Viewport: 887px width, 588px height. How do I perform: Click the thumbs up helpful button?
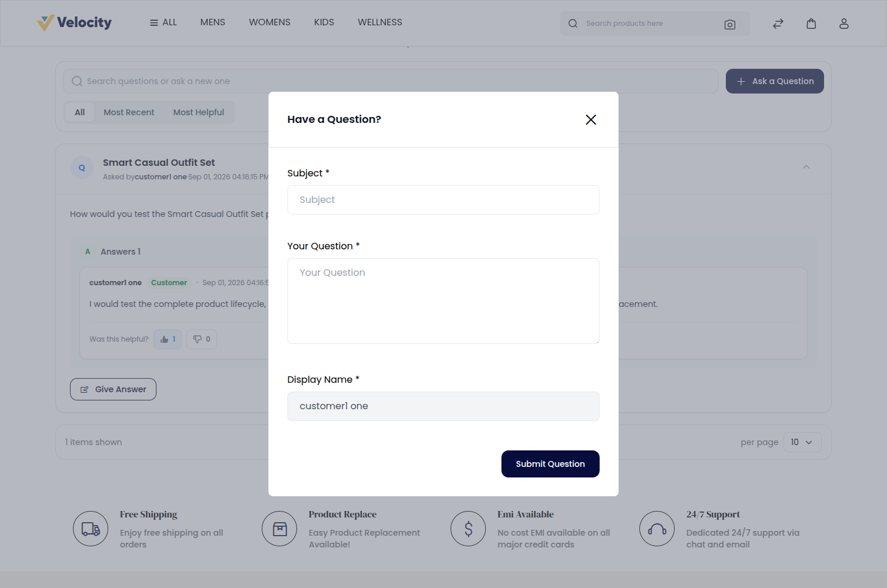tap(168, 339)
